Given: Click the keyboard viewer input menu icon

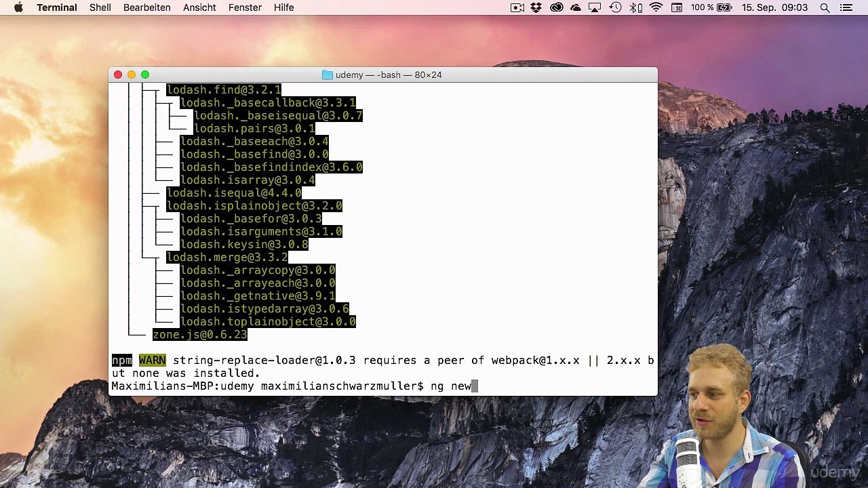Looking at the screenshot, I should [x=676, y=7].
